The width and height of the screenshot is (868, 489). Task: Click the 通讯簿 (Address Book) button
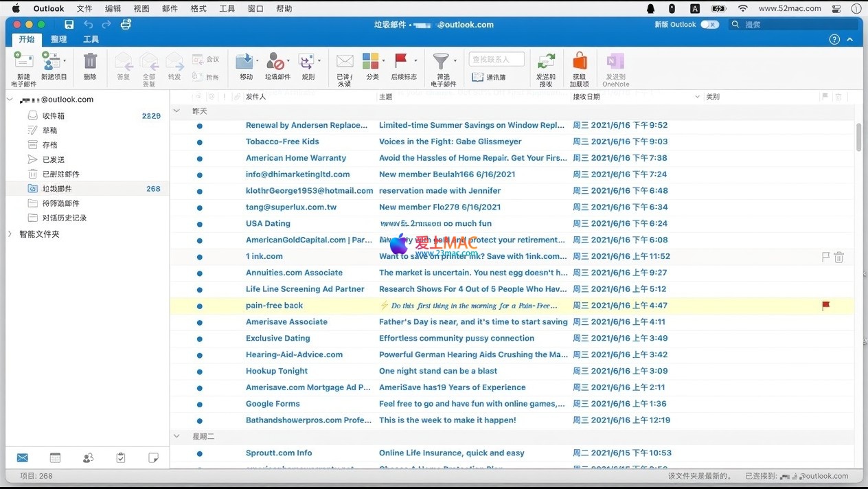pos(489,78)
